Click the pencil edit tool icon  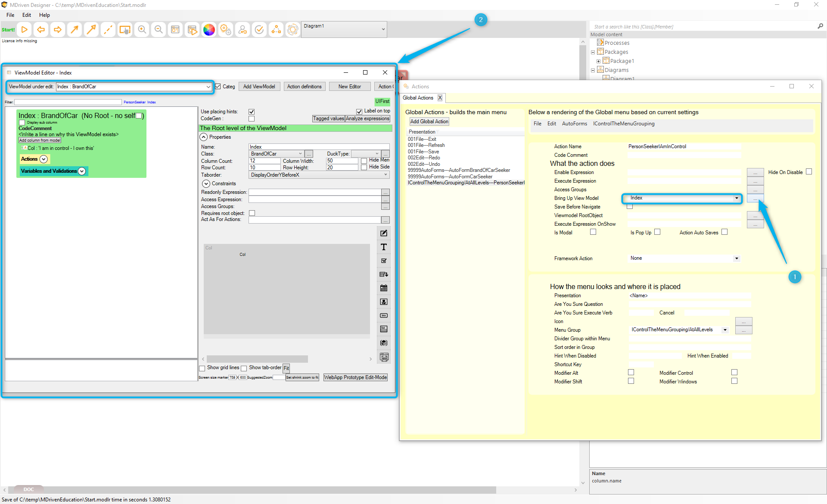pyautogui.click(x=383, y=233)
